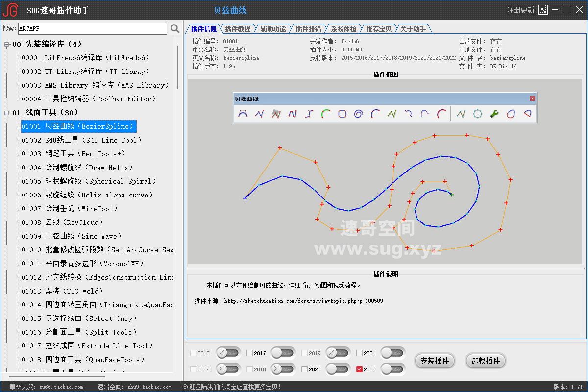This screenshot has width=588, height=392.
Task: Select 01012 虚实线转换 plugin
Action: [x=97, y=277]
